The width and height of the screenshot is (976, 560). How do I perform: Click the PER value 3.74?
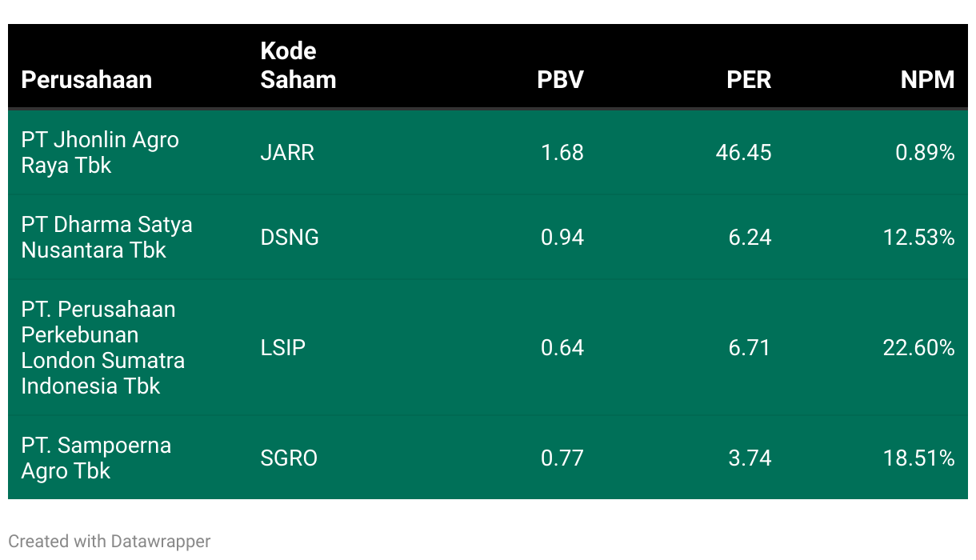point(750,458)
